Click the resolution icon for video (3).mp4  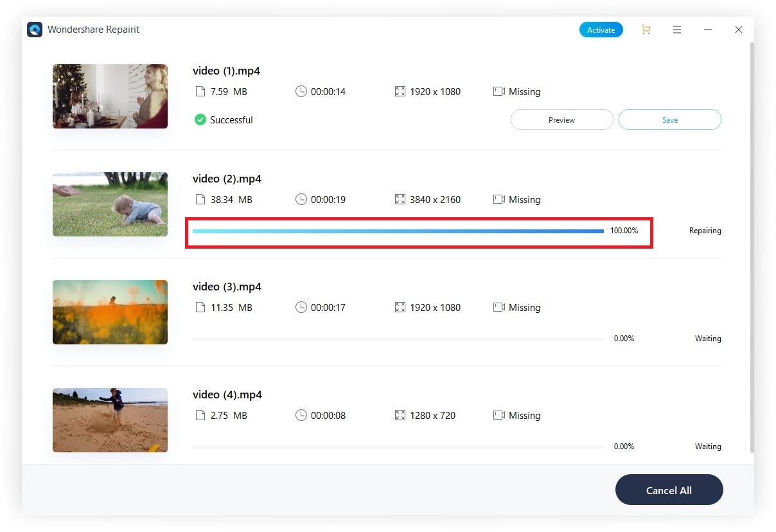pos(401,308)
